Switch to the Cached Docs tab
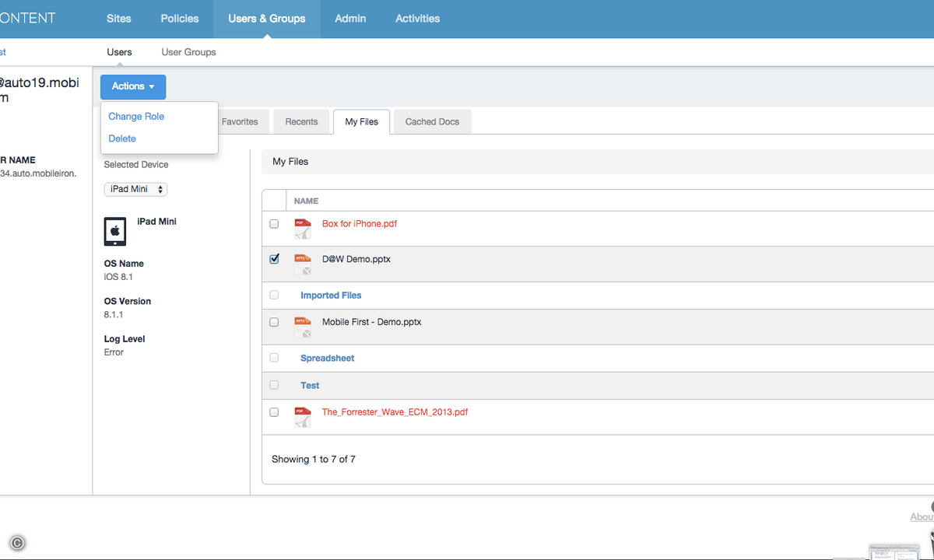Screen dimensions: 934x560 click(x=432, y=121)
